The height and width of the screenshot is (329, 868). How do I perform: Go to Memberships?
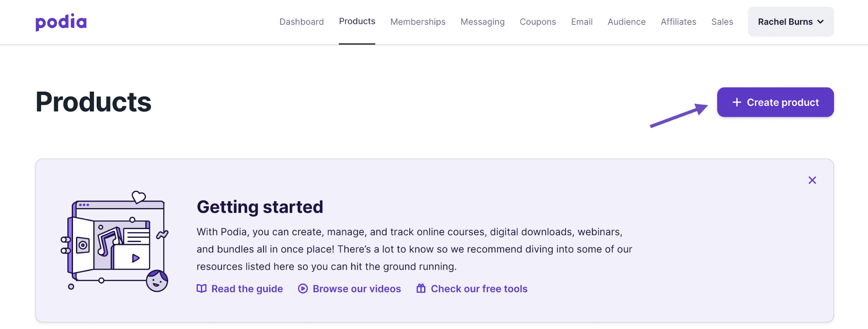(418, 22)
